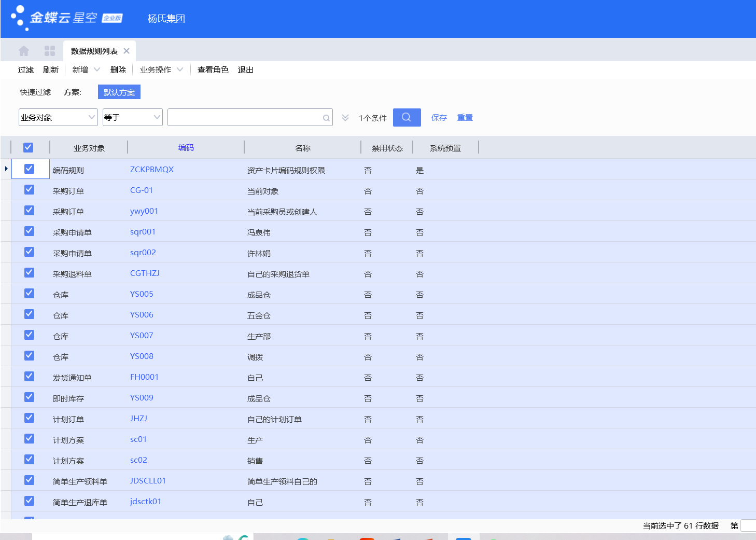Click the 禁用状态 column header
Screen dimensions: 756x540
pyautogui.click(x=387, y=148)
